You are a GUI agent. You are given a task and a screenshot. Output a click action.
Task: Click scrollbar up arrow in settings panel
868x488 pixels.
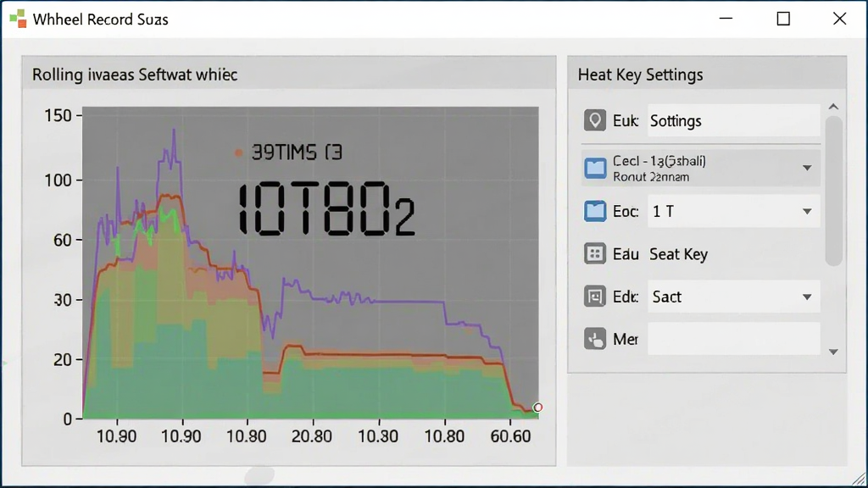tap(834, 107)
